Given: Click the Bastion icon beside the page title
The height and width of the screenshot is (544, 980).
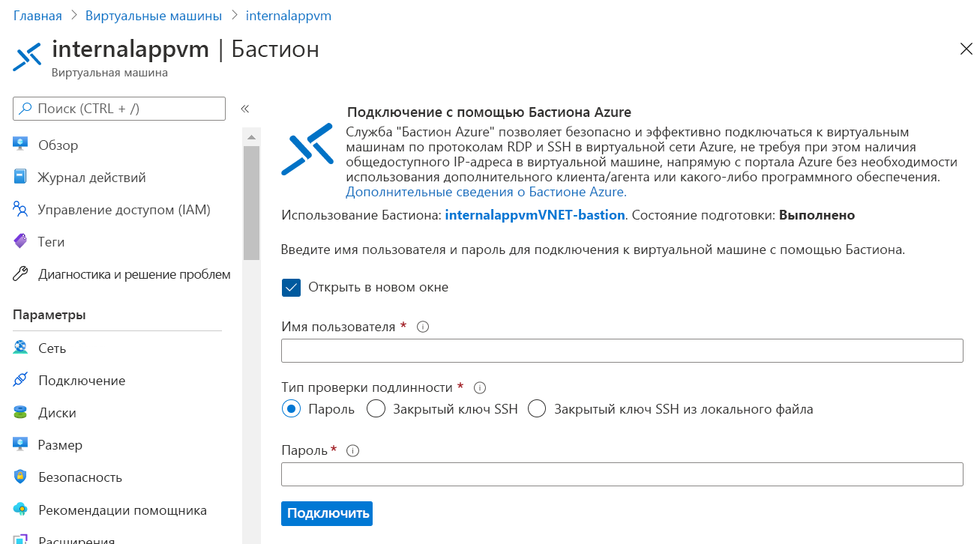Looking at the screenshot, I should [28, 56].
